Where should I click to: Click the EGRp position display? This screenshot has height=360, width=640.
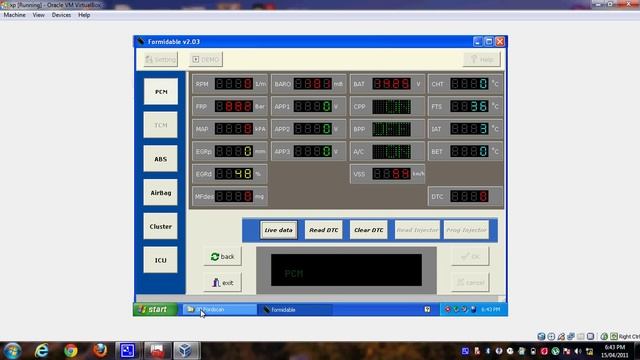(x=234, y=151)
